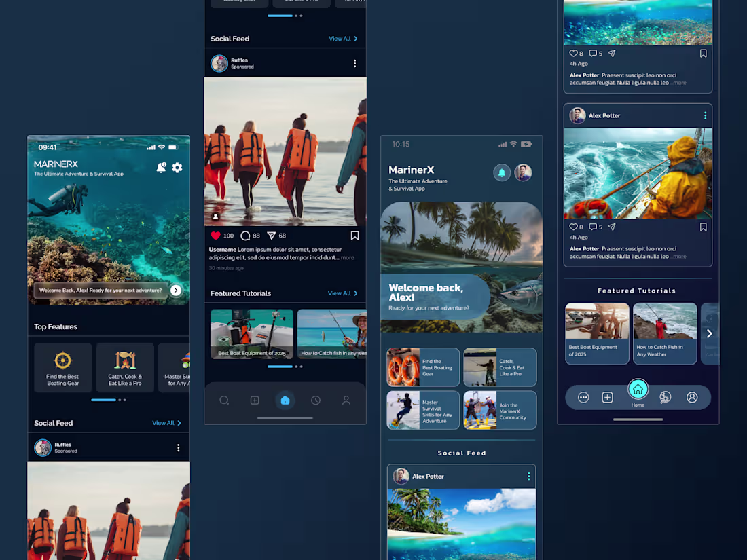Select the Home icon in bottom navigation
Screen dimensions: 747x560
pos(285,400)
